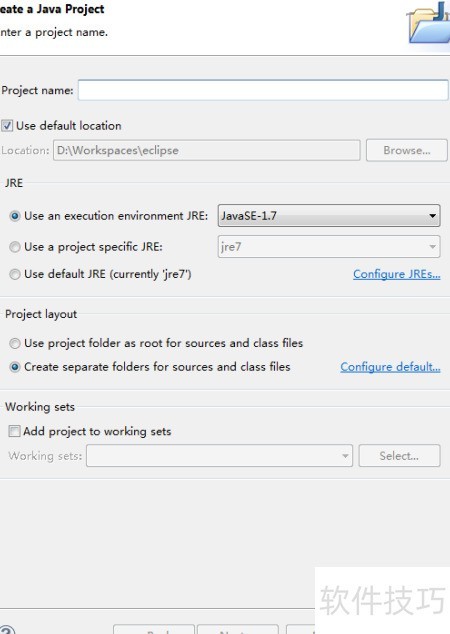Click the Browse... button
Screen dimensions: 450x634
pyautogui.click(x=407, y=150)
